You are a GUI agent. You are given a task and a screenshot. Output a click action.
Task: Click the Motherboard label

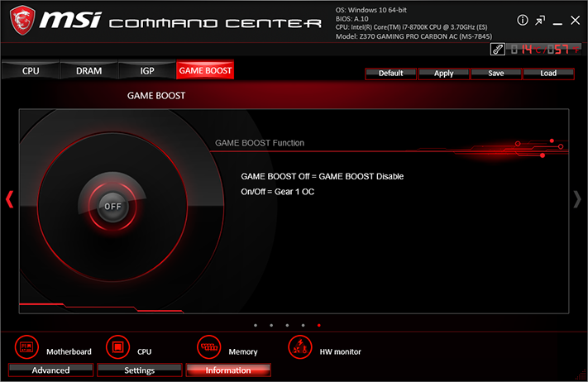point(69,351)
